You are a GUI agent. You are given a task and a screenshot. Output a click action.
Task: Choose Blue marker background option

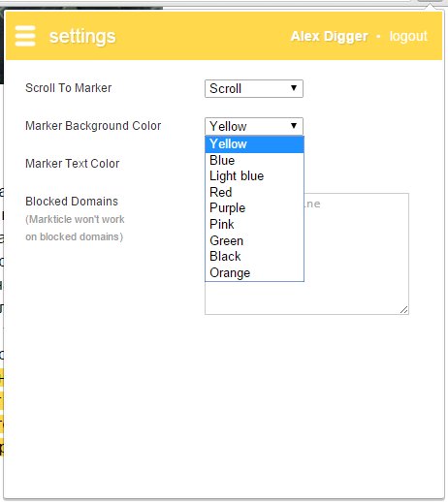[x=254, y=160]
